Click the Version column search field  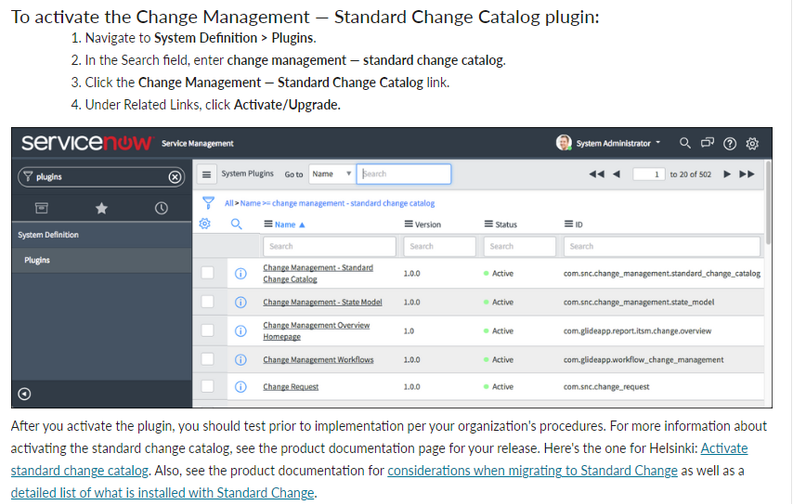pyautogui.click(x=439, y=246)
